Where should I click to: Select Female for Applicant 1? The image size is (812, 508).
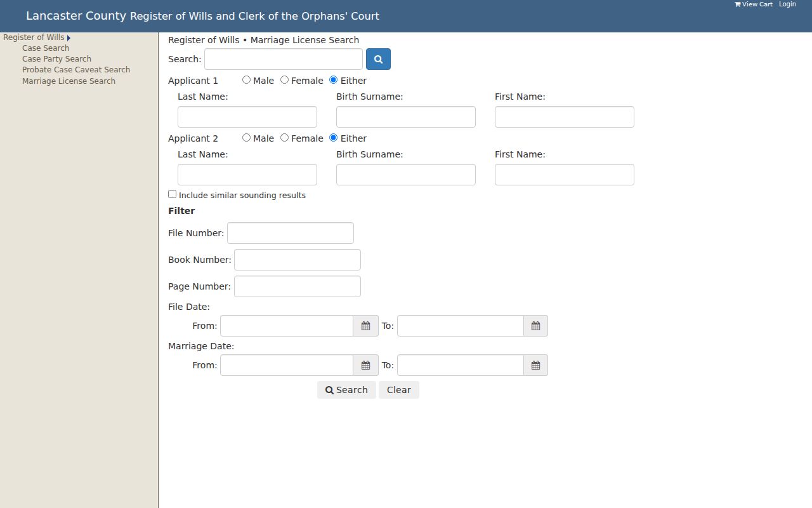coord(284,80)
